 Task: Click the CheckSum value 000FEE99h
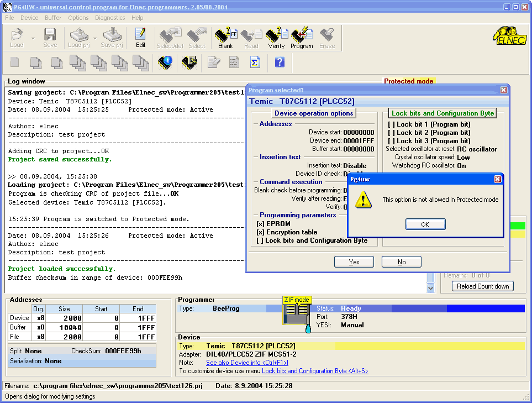pos(123,351)
